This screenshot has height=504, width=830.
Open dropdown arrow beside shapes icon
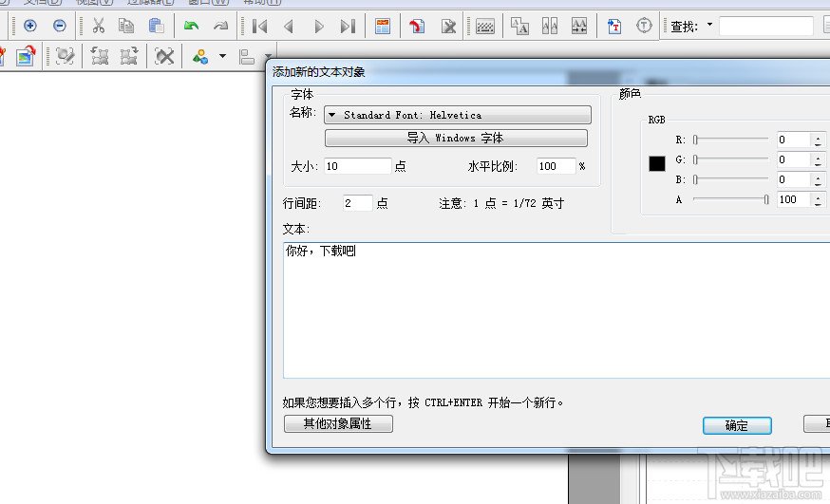tap(222, 56)
